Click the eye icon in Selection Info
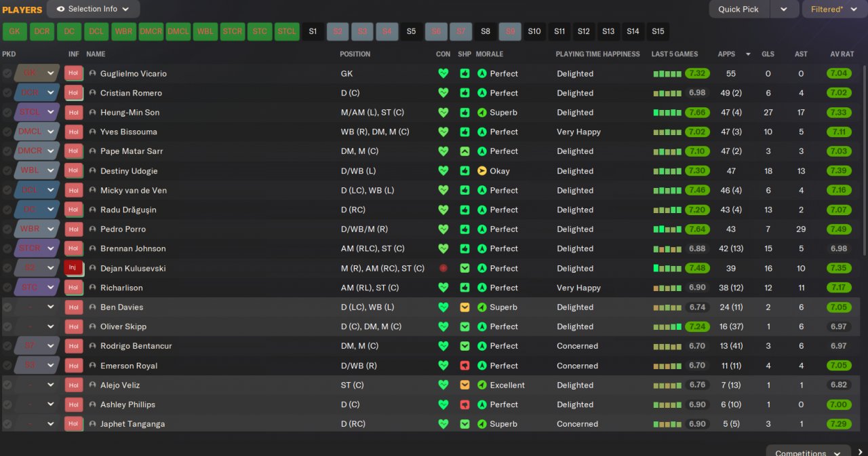 pos(60,9)
